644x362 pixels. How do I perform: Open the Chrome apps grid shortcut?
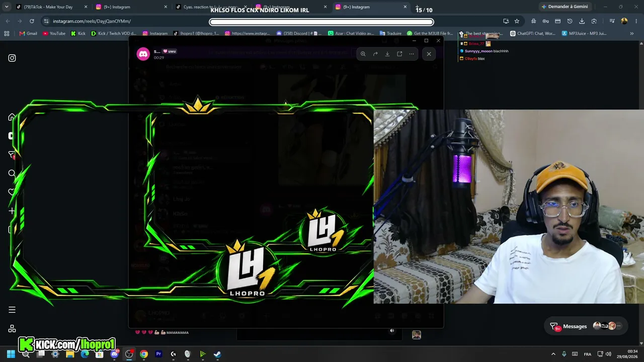point(7,34)
